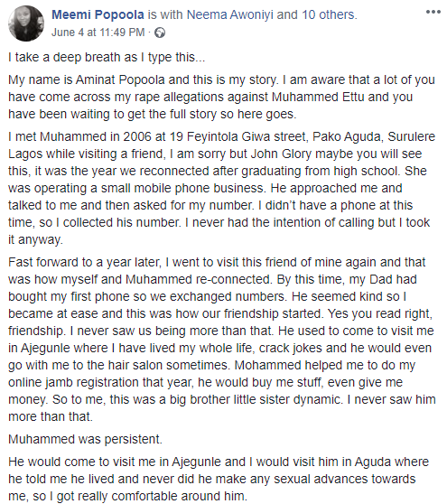Click the "Fast forward to a year later" paragraph
Viewport: 447px width, 504px height.
221,340
